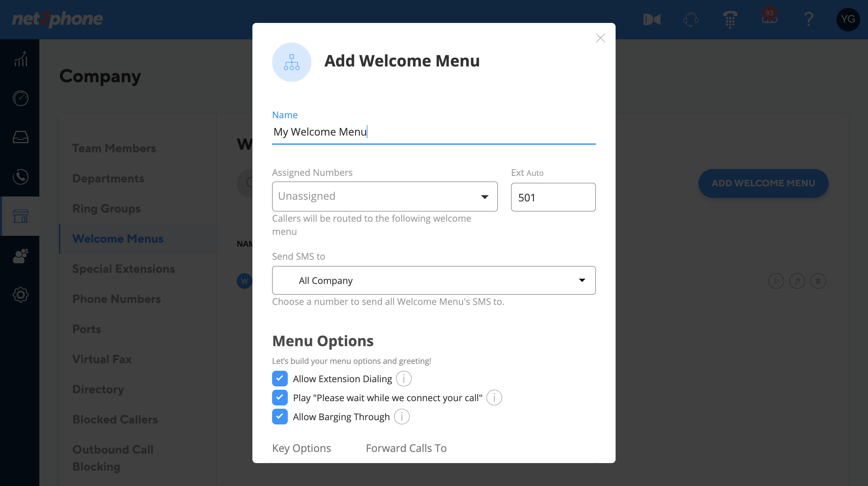The image size is (868, 486).
Task: Click the ADD WELCOME MENU button
Action: click(x=763, y=183)
